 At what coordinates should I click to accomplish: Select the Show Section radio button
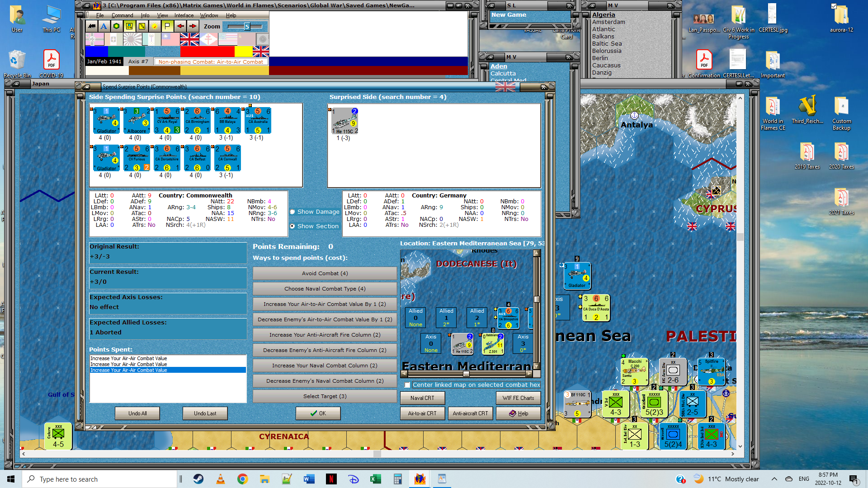(x=292, y=226)
